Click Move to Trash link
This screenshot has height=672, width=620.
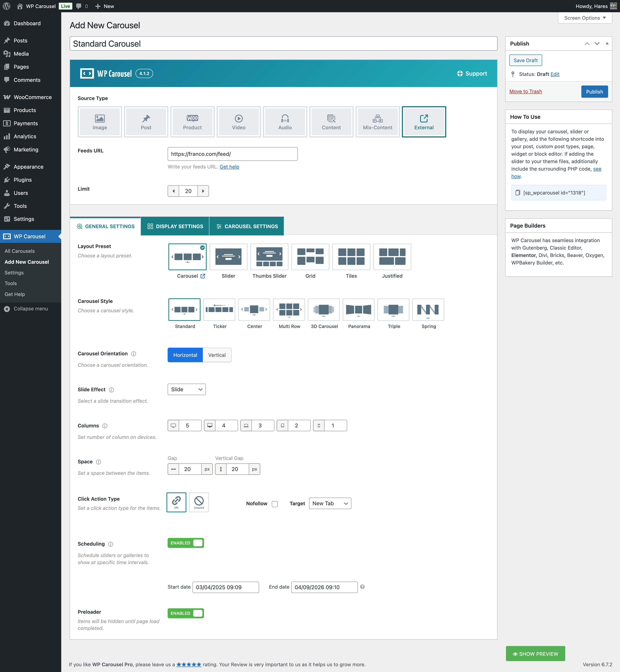(525, 92)
